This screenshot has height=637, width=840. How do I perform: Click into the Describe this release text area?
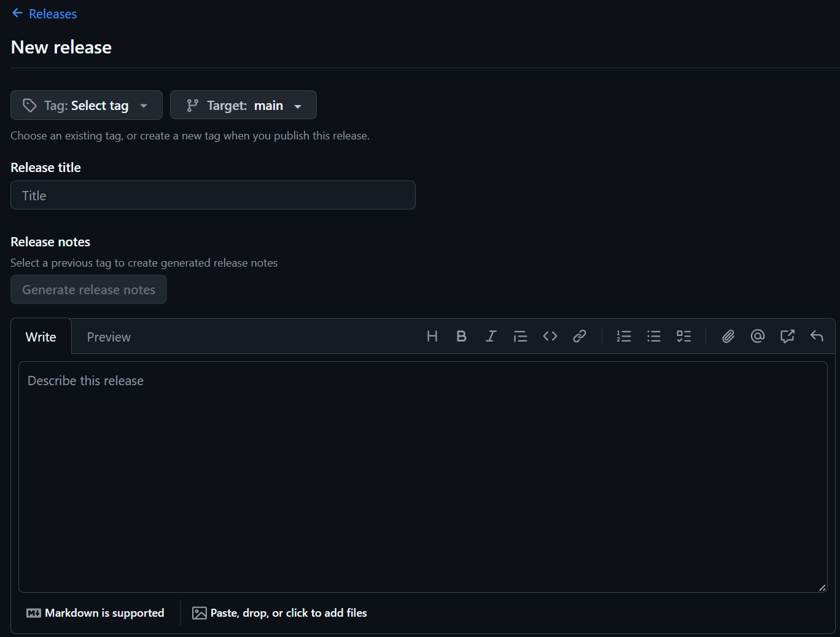coord(423,477)
